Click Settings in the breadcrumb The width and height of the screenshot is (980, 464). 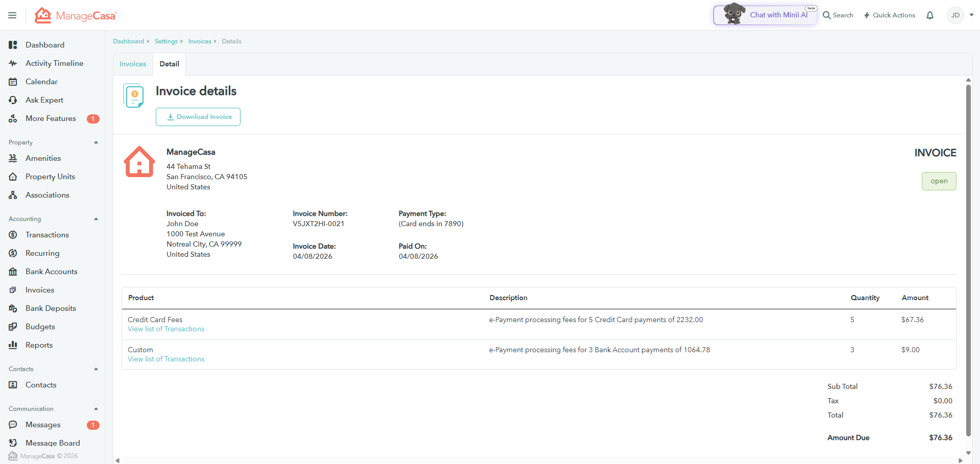point(166,41)
